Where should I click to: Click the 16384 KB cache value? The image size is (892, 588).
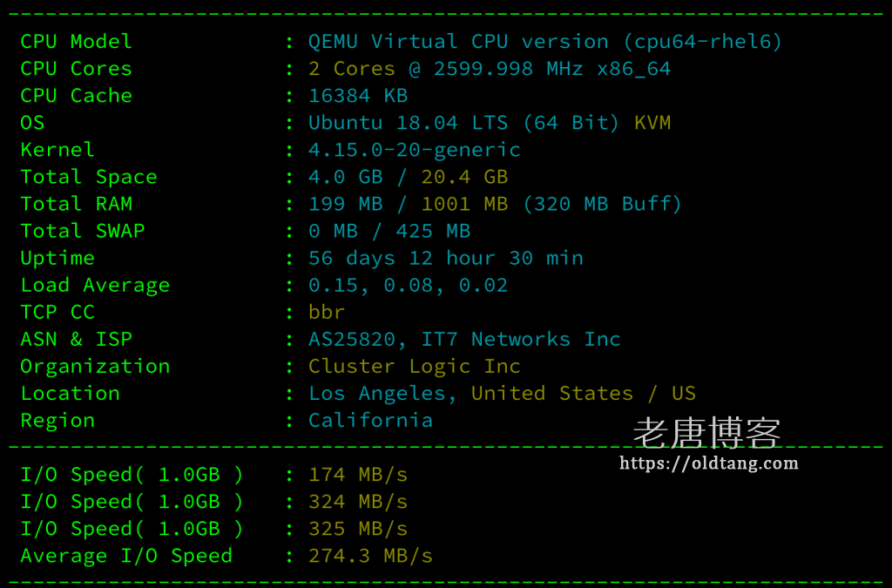[358, 96]
